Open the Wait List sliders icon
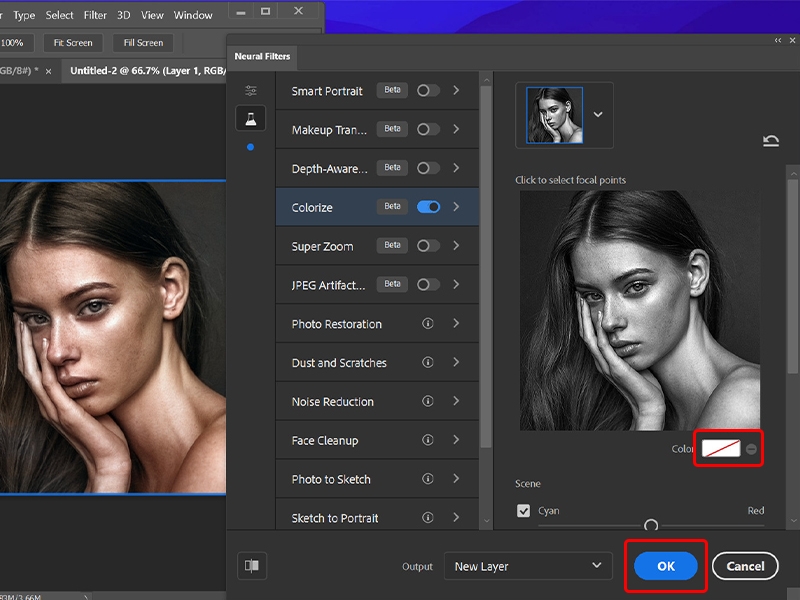Viewport: 800px width, 600px height. tap(250, 90)
